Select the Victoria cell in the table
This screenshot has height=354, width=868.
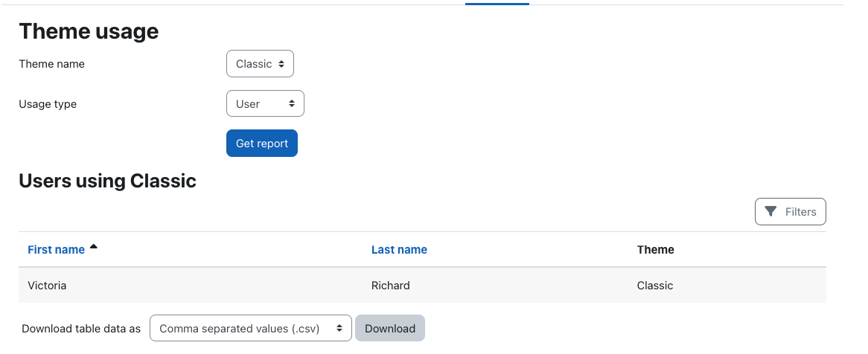click(47, 286)
